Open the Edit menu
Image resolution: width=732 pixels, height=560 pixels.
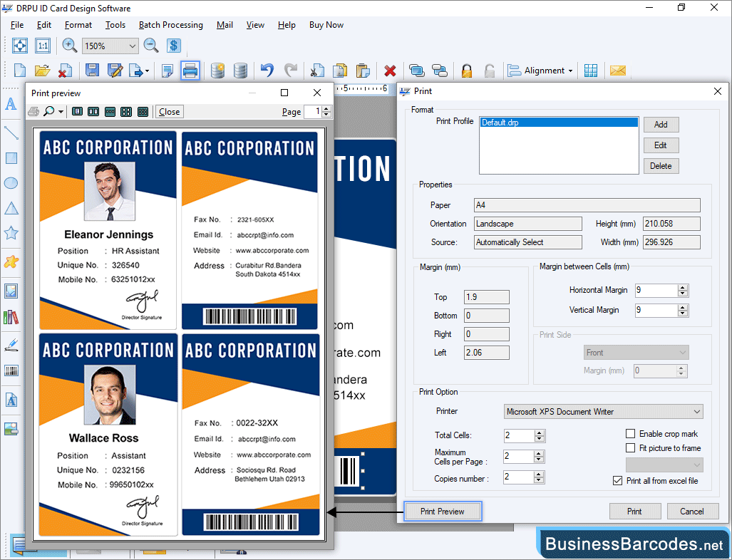[x=44, y=25]
